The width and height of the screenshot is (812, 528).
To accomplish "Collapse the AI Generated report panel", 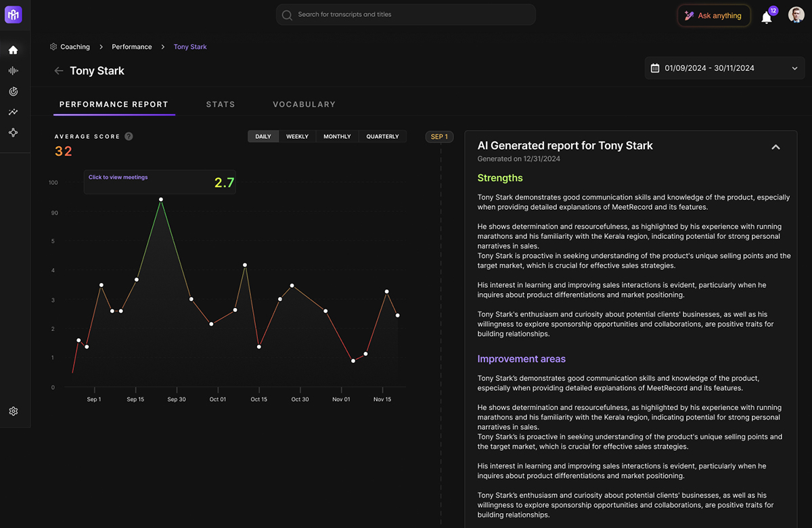I will pyautogui.click(x=775, y=147).
